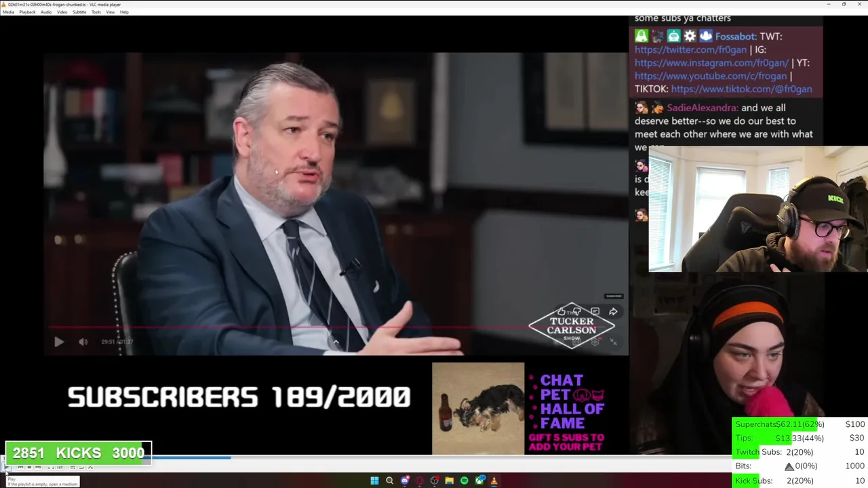Image resolution: width=868 pixels, height=488 pixels.
Task: Click SadieAlexandra username in chat
Action: [x=701, y=108]
